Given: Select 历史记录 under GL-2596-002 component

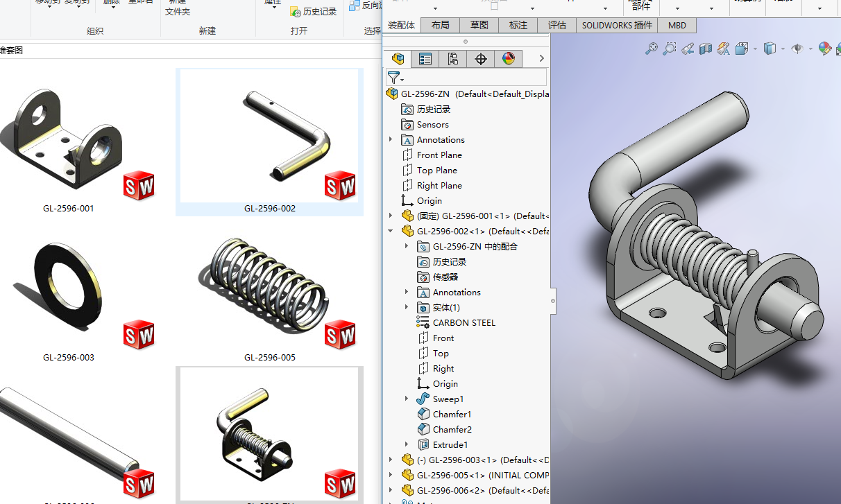Looking at the screenshot, I should pos(450,261).
